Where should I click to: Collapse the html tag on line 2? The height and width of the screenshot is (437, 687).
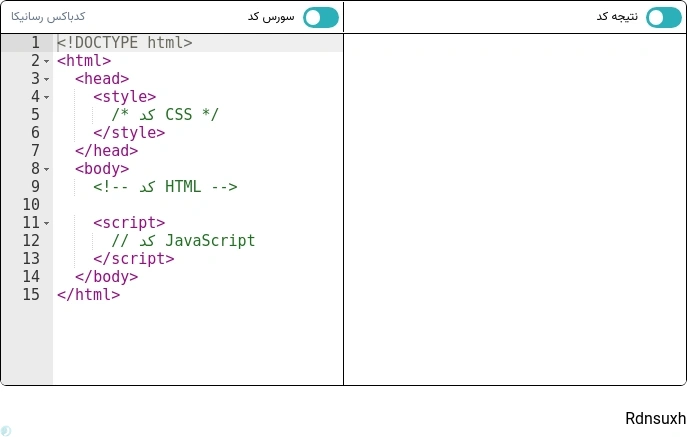point(46,61)
